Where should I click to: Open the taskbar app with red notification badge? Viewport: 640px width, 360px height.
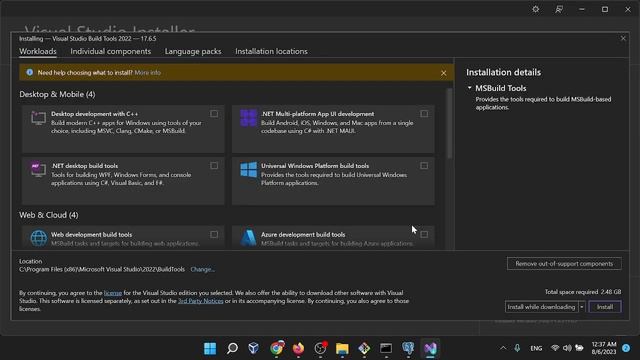click(320, 348)
